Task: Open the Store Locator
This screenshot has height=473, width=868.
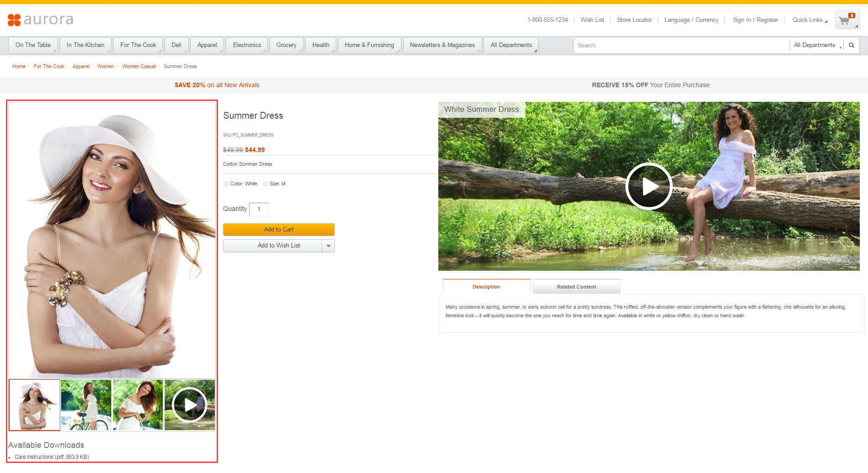Action: click(x=634, y=20)
